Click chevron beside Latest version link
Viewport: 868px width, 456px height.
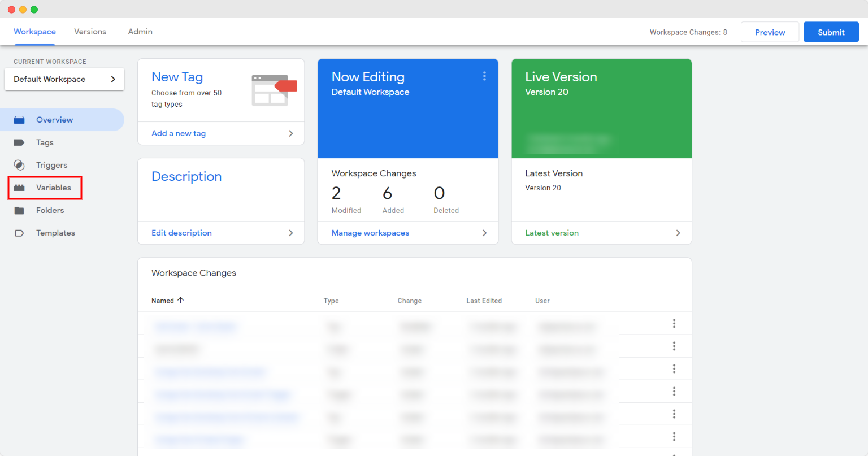point(678,233)
